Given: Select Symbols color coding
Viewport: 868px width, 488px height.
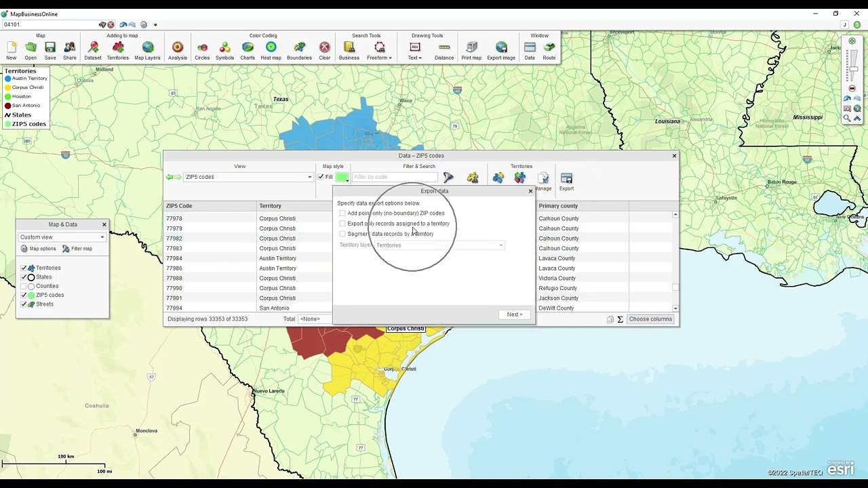Looking at the screenshot, I should coord(224,50).
